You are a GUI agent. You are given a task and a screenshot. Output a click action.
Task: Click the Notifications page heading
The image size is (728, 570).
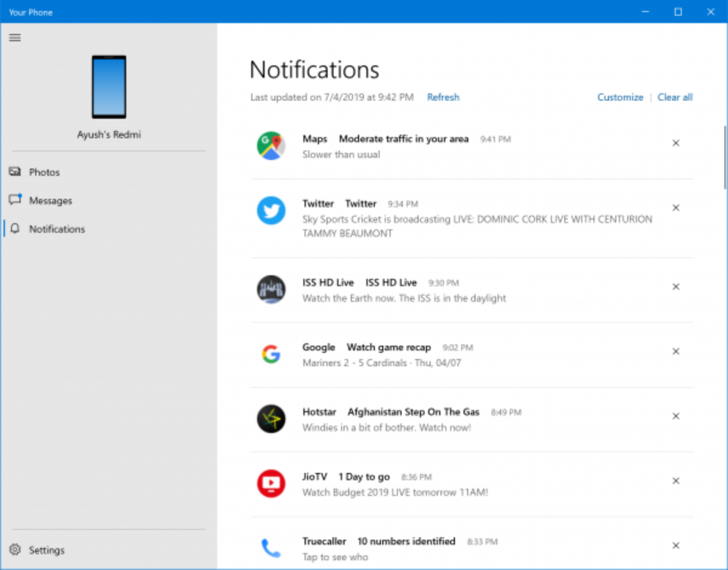314,70
